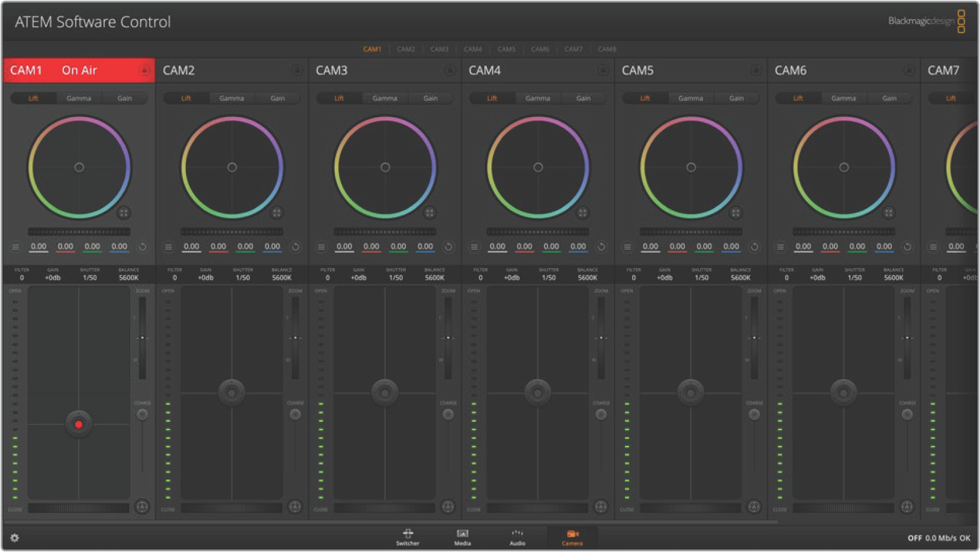Screen dimensions: 980x552
Task: Toggle the CAM3 lock icon
Action: (450, 70)
